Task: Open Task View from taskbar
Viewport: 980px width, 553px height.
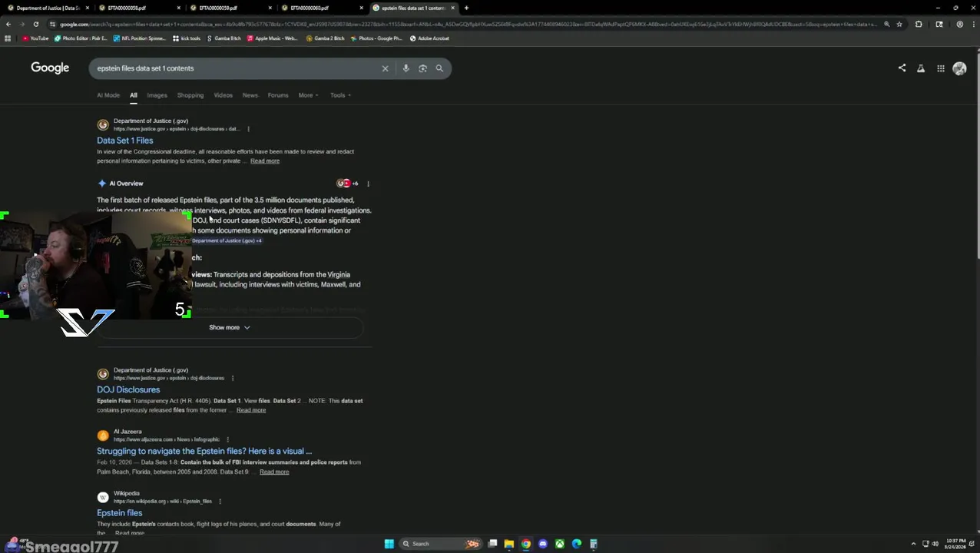Action: pos(492,544)
